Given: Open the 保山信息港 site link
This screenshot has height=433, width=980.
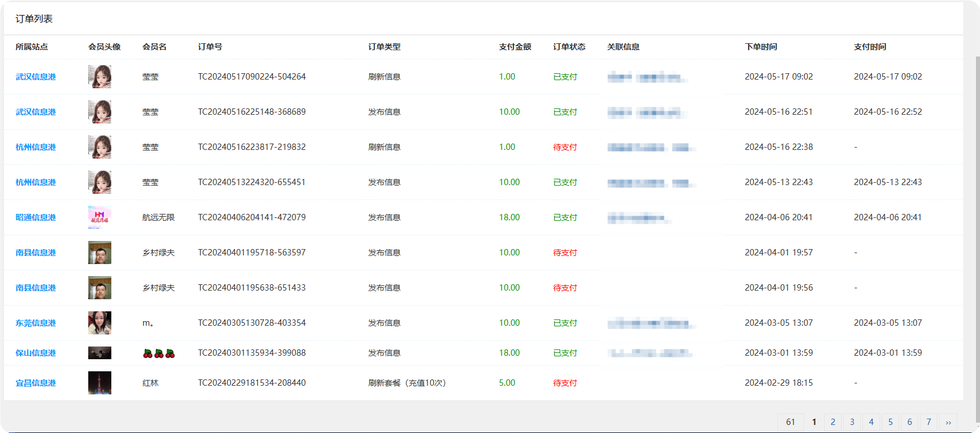Looking at the screenshot, I should pos(36,353).
